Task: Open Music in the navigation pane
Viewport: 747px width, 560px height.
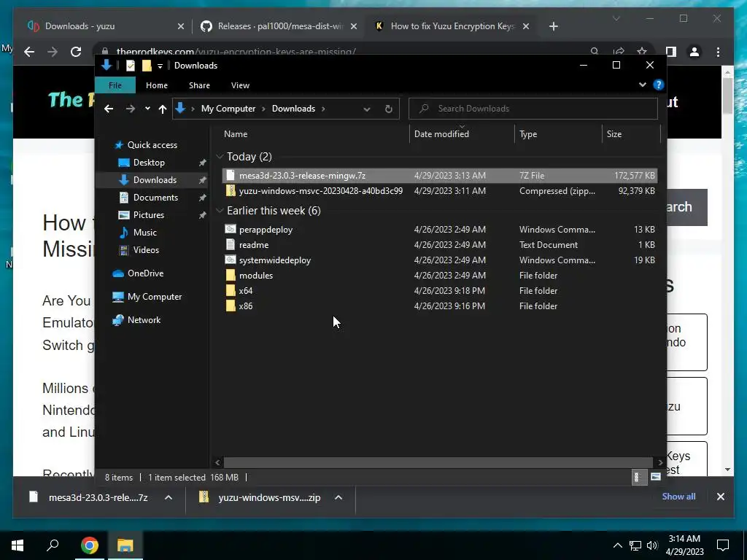Action: 145,233
